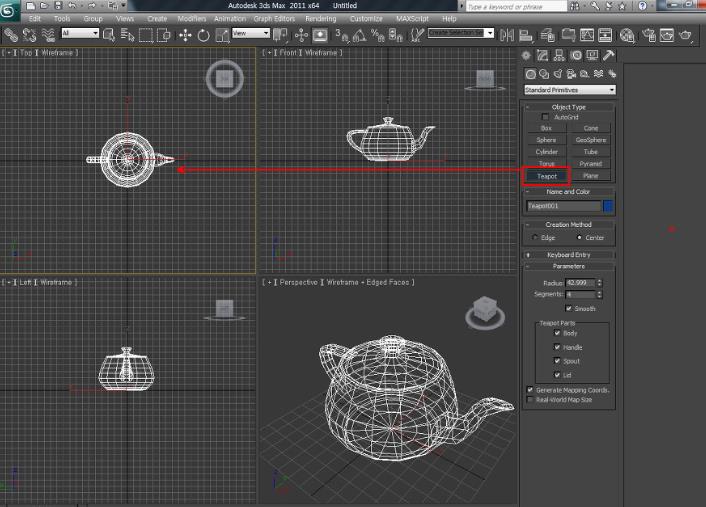Enable the AutoGrid checkbox
The width and height of the screenshot is (706, 507).
pyautogui.click(x=545, y=117)
